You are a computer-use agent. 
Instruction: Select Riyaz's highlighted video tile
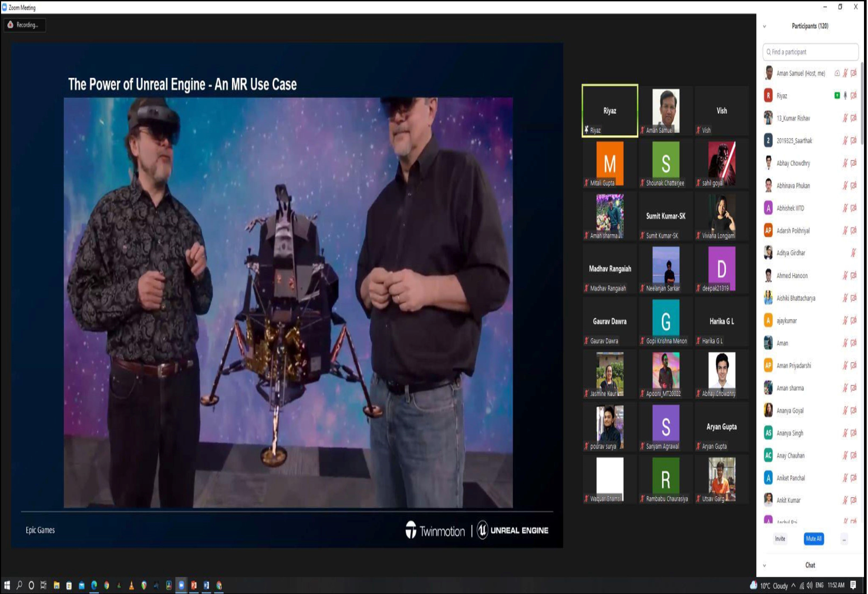pyautogui.click(x=610, y=111)
